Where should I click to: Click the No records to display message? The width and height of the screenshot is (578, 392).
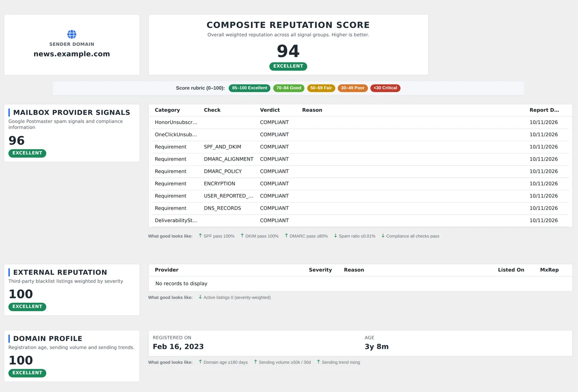(x=181, y=284)
